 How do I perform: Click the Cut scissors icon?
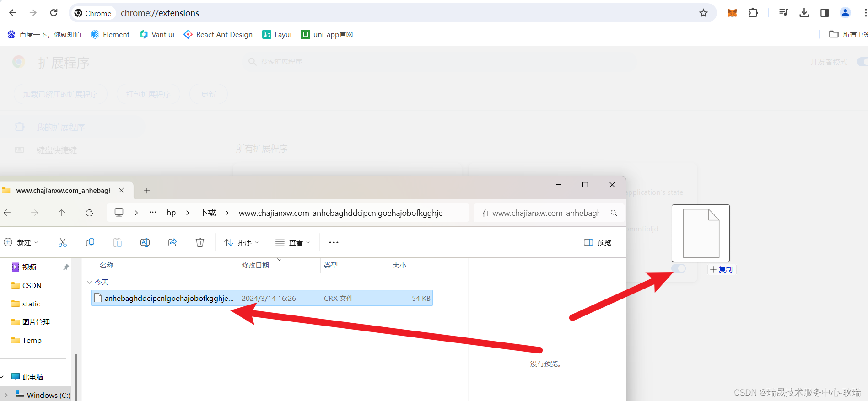(x=63, y=242)
